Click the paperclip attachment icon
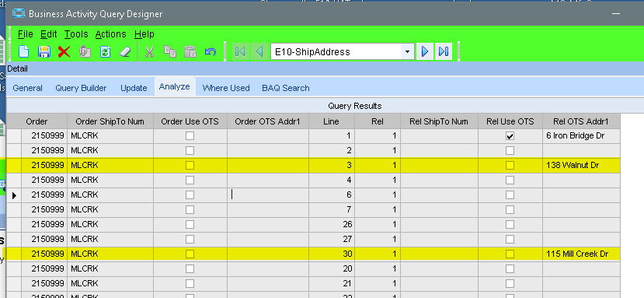The height and width of the screenshot is (298, 644). (85, 51)
